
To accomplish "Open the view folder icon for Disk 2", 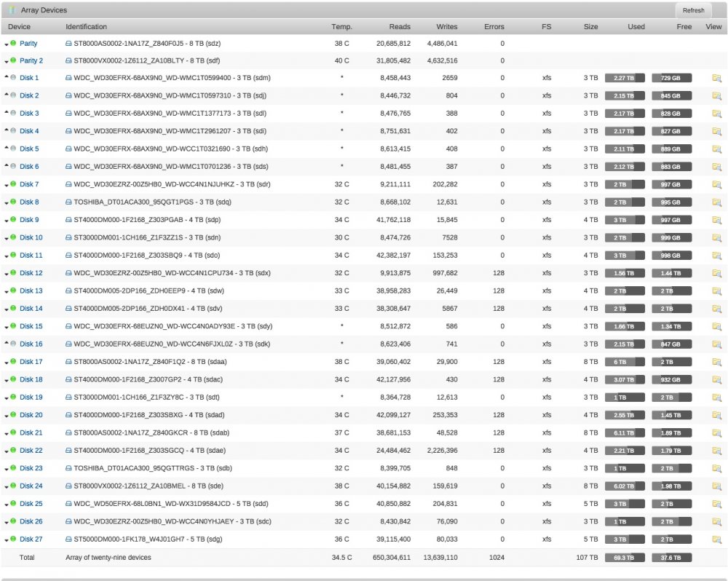I will [x=716, y=95].
